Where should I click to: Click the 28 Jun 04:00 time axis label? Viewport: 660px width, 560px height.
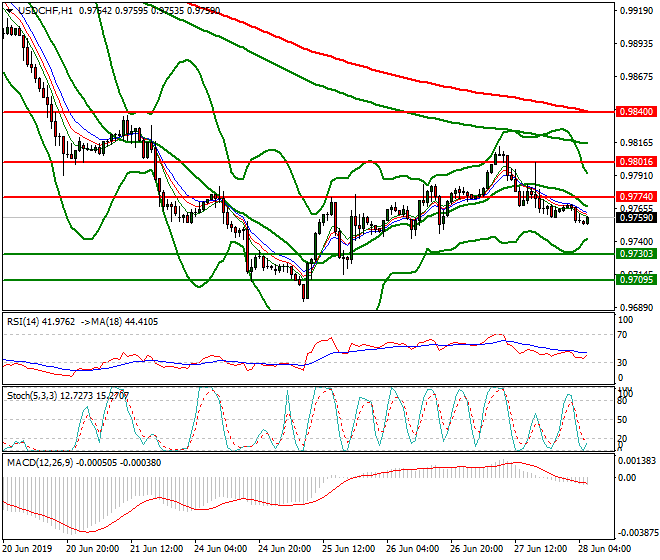pyautogui.click(x=604, y=549)
